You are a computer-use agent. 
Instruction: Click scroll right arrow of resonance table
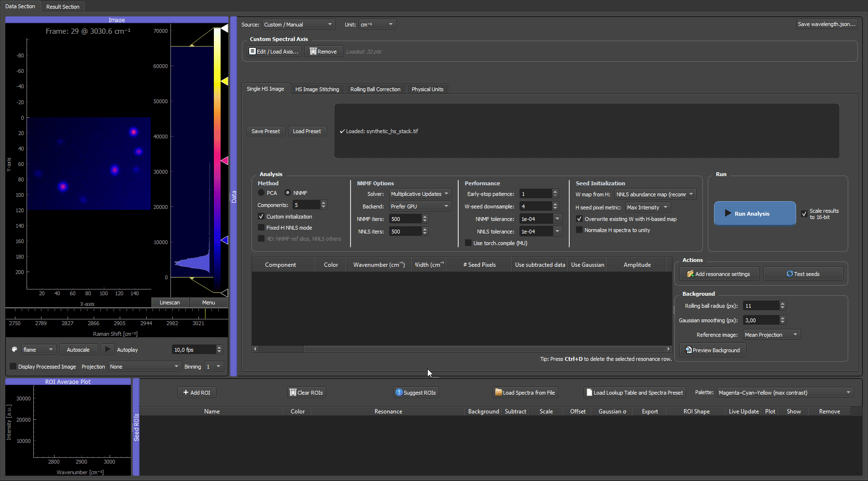(669, 349)
